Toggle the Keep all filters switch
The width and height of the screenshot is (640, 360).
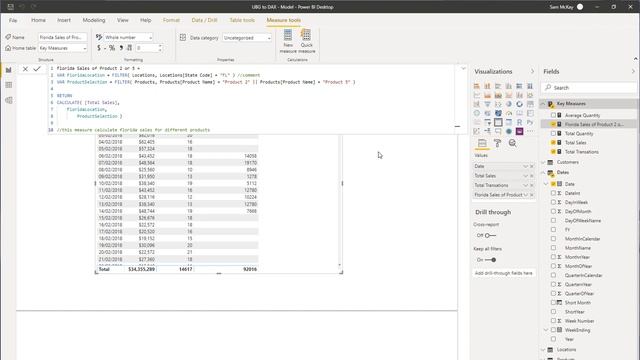point(490,260)
